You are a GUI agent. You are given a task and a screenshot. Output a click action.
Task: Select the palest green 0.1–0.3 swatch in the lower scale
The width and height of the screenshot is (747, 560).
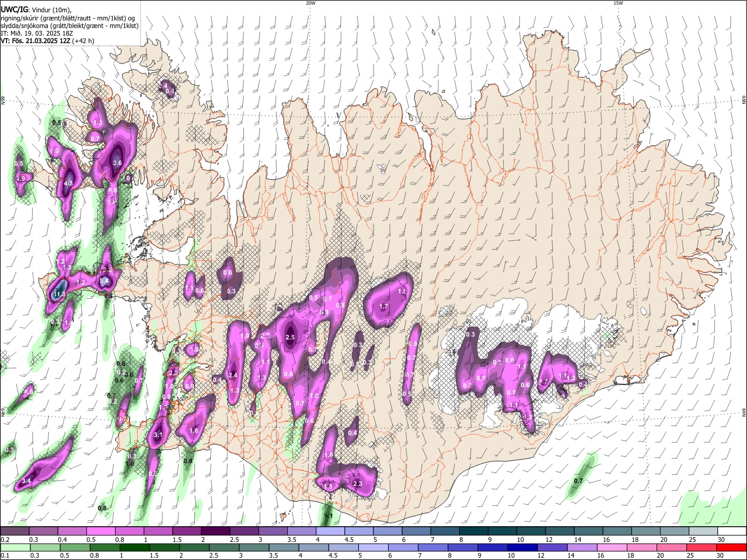(15, 547)
